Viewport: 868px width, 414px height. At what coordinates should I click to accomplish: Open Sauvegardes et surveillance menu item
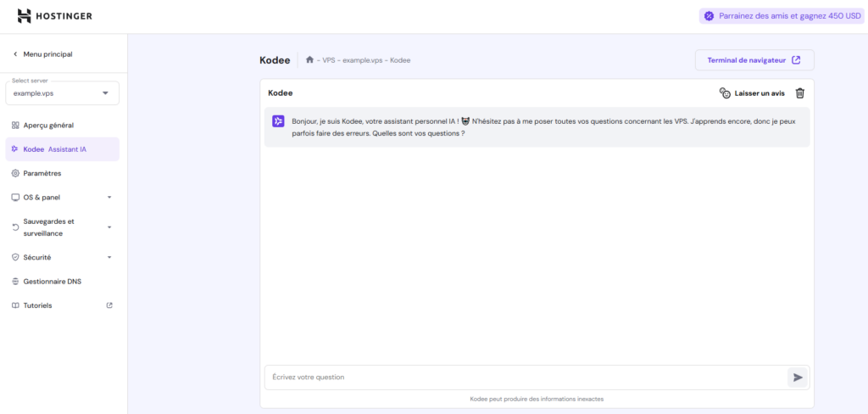coord(62,227)
